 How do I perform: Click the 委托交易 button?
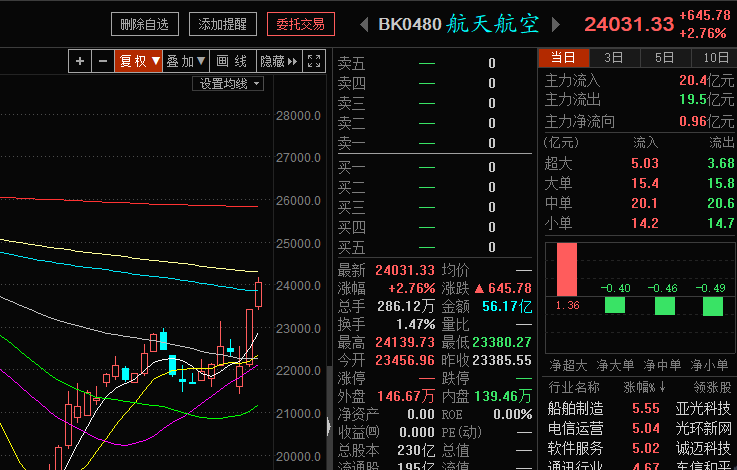point(301,24)
